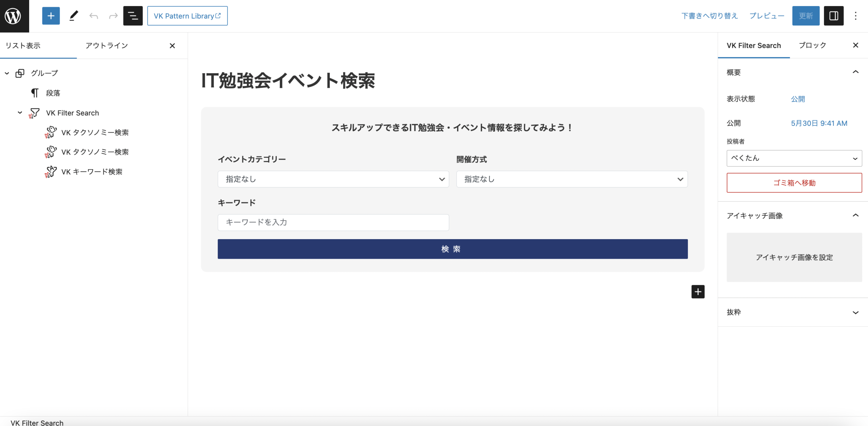Open the block inserter
This screenshot has height=426, width=868.
click(51, 16)
